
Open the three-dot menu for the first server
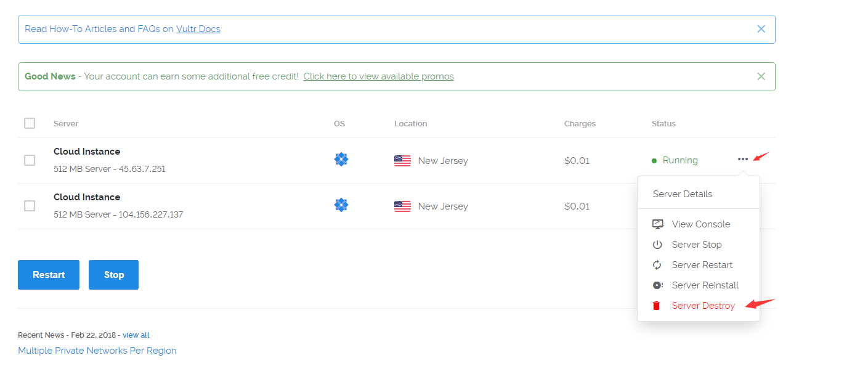(x=743, y=159)
